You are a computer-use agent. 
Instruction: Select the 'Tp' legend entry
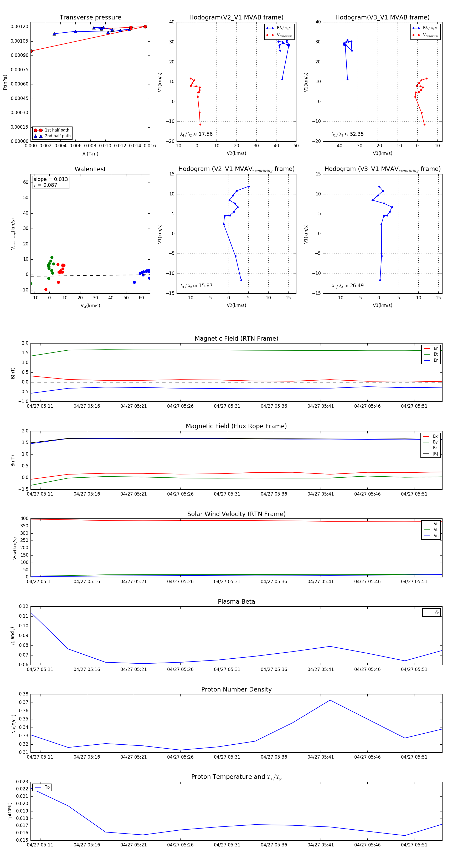[x=42, y=788]
